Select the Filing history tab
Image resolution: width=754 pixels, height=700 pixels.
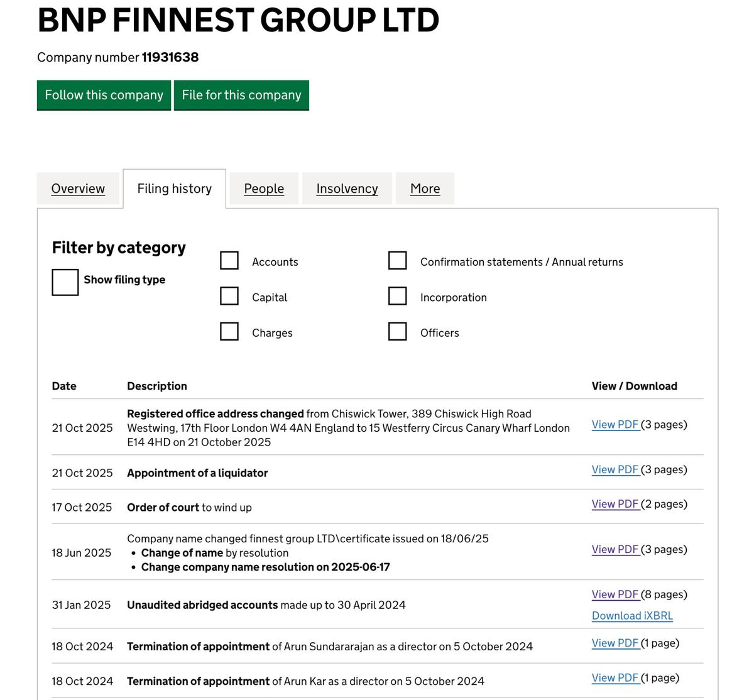coord(174,188)
